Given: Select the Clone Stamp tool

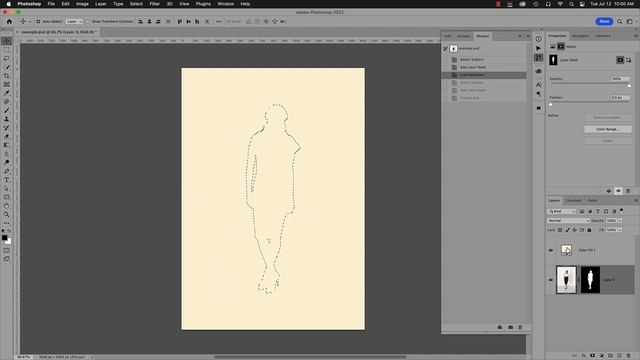Looking at the screenshot, I should [7, 119].
